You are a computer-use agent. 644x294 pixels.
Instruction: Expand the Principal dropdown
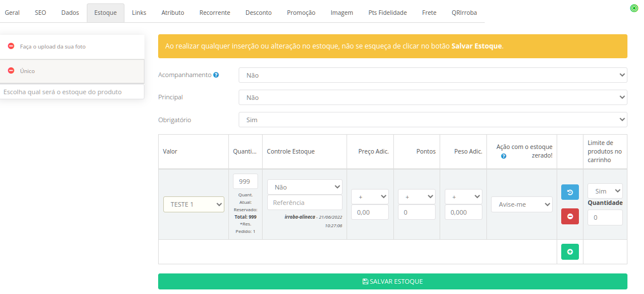(432, 98)
